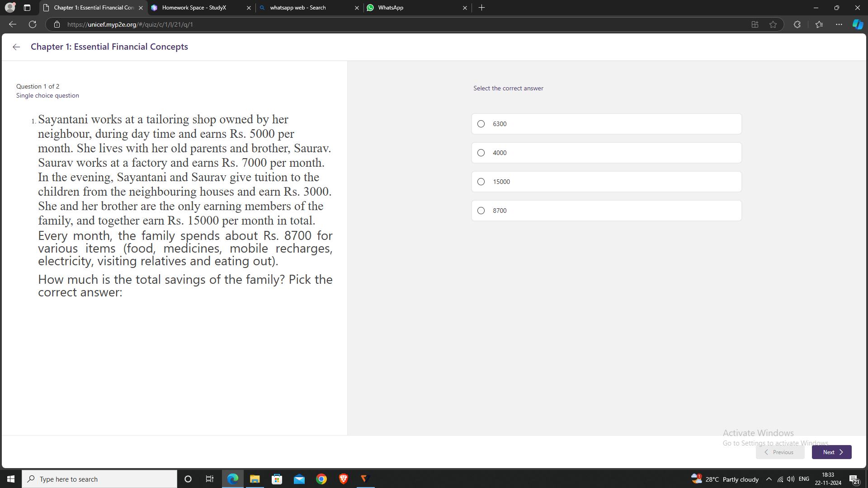Click the back arrow navigation icon

(x=16, y=47)
